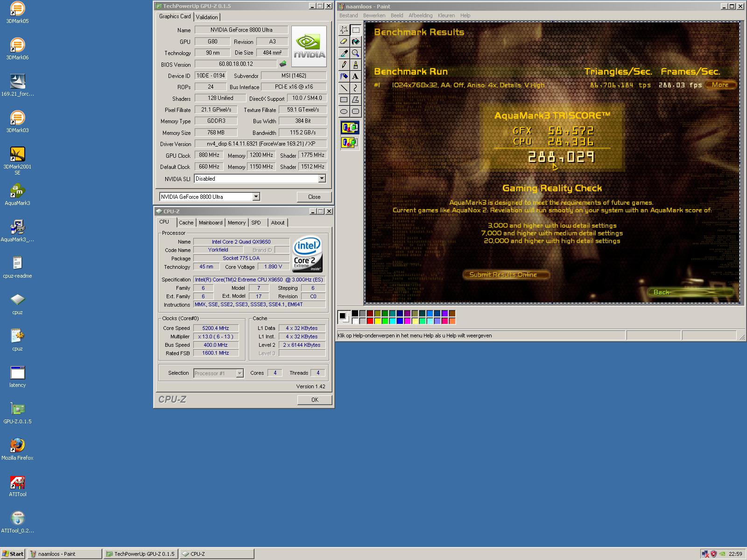Open 3DMark05 desktop shortcut
The height and width of the screenshot is (560, 747).
(17, 13)
